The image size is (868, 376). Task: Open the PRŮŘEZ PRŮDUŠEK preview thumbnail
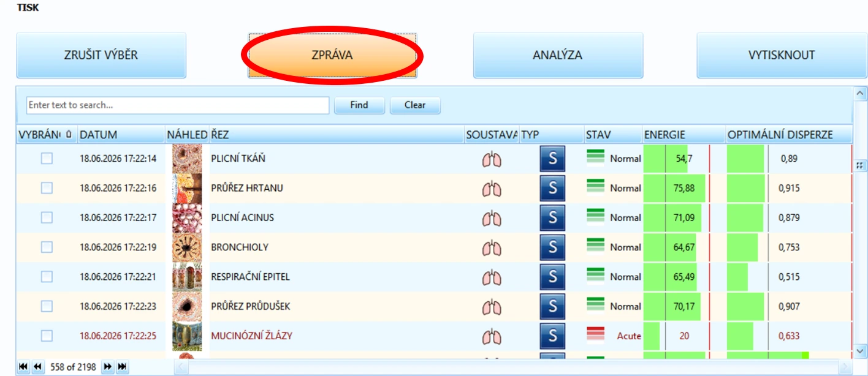pos(187,306)
